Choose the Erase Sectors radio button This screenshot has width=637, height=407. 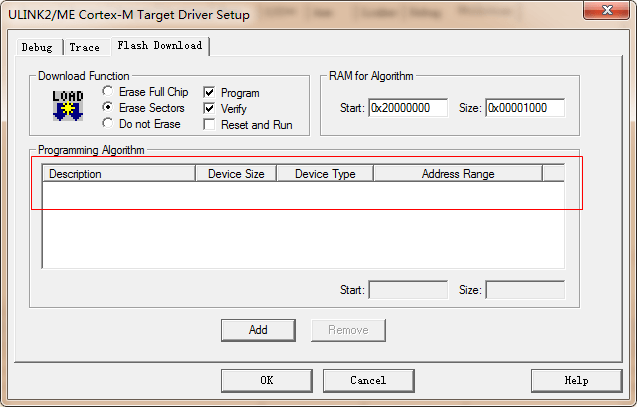click(x=107, y=108)
